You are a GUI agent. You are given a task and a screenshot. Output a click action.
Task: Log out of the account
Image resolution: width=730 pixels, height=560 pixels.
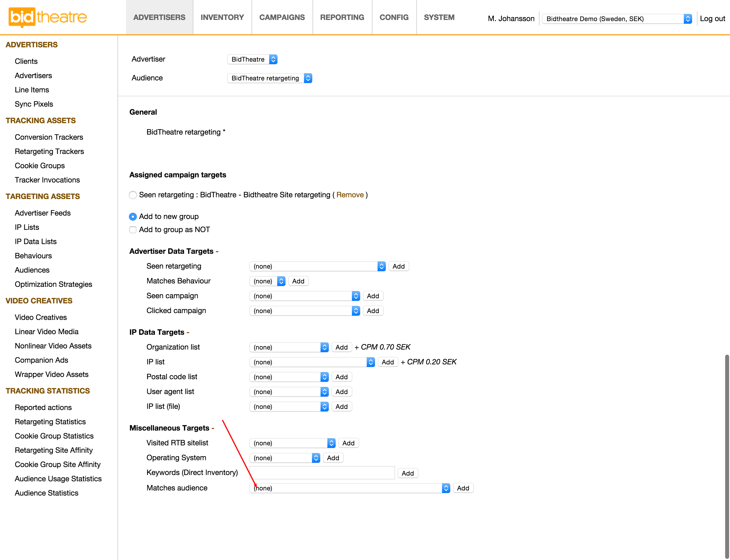click(x=712, y=19)
